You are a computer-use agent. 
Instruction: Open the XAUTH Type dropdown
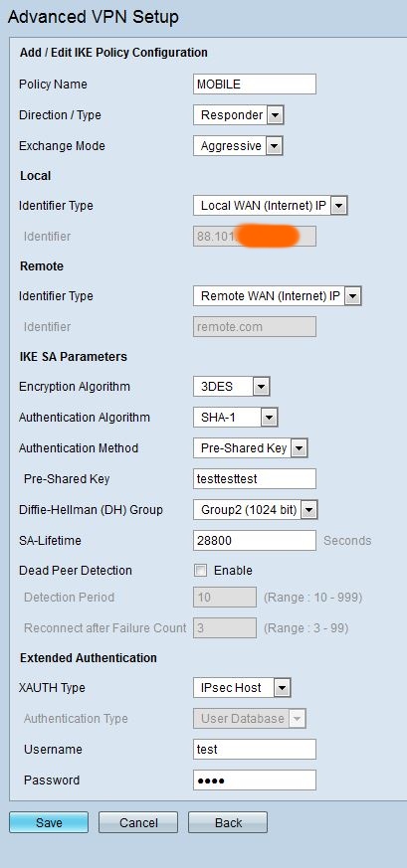point(242,688)
